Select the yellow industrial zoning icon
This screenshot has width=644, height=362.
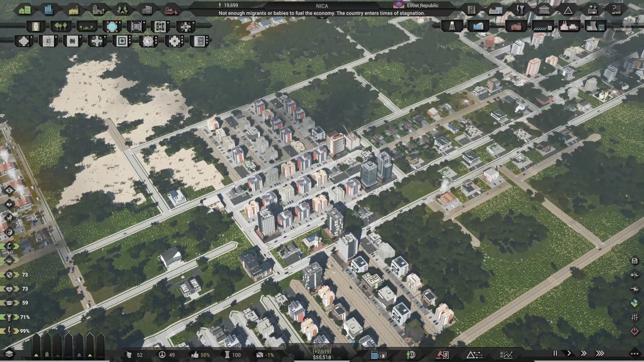click(x=73, y=10)
